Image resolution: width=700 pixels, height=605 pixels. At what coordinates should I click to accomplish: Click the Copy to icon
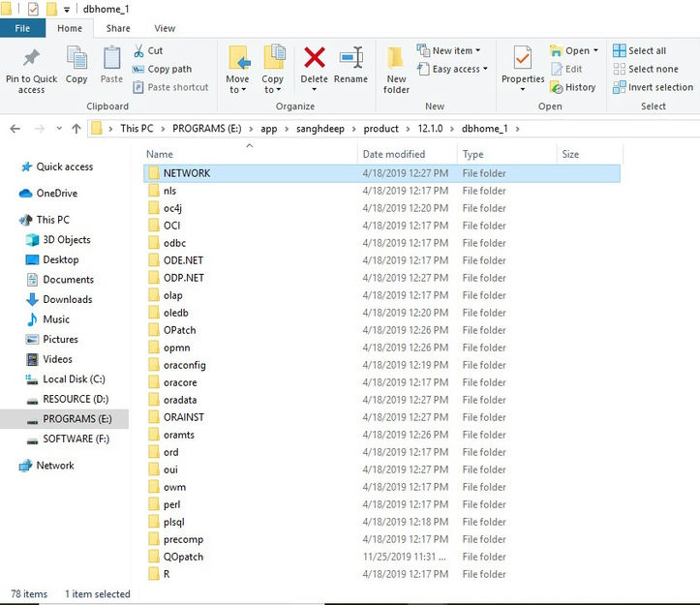(274, 57)
